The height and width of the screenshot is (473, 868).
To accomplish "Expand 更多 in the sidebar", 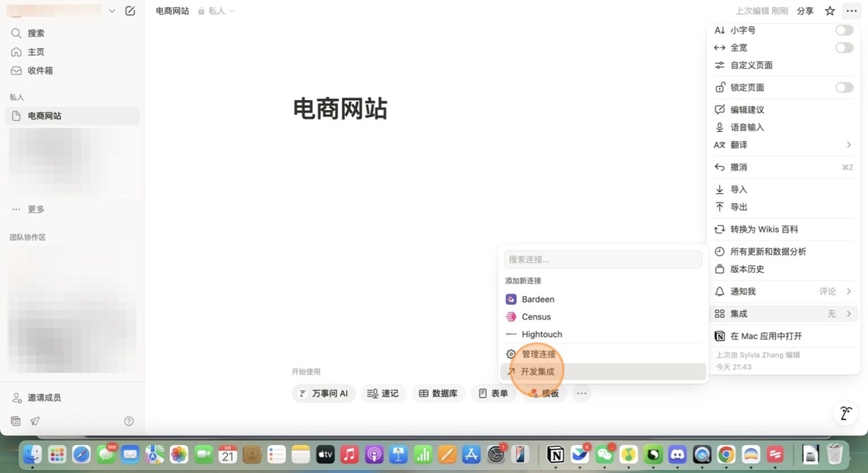I will click(72, 209).
